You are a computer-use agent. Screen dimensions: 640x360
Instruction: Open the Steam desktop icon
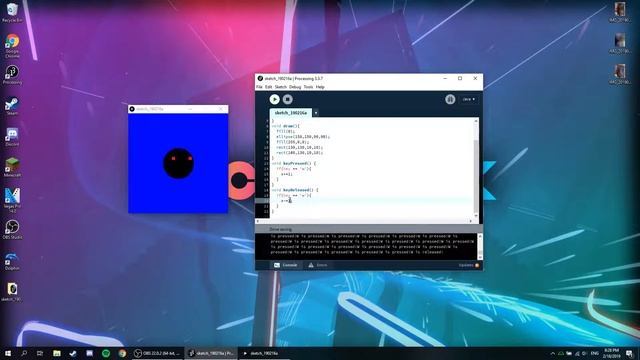click(x=12, y=106)
